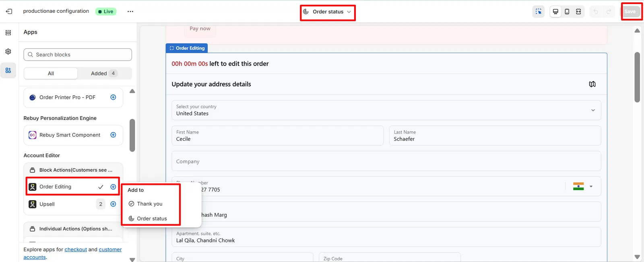Click the Last Name field
Screen dimensions: 644x262
[x=495, y=135]
